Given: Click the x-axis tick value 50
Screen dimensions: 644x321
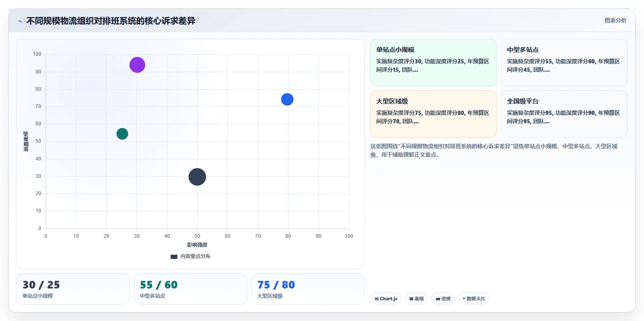Looking at the screenshot, I should click(197, 236).
